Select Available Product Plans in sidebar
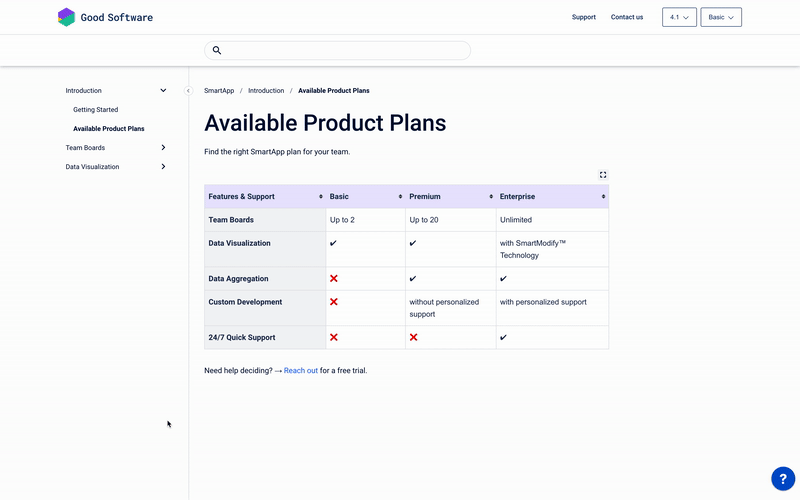Screen dimensions: 800x500 (x=108, y=129)
